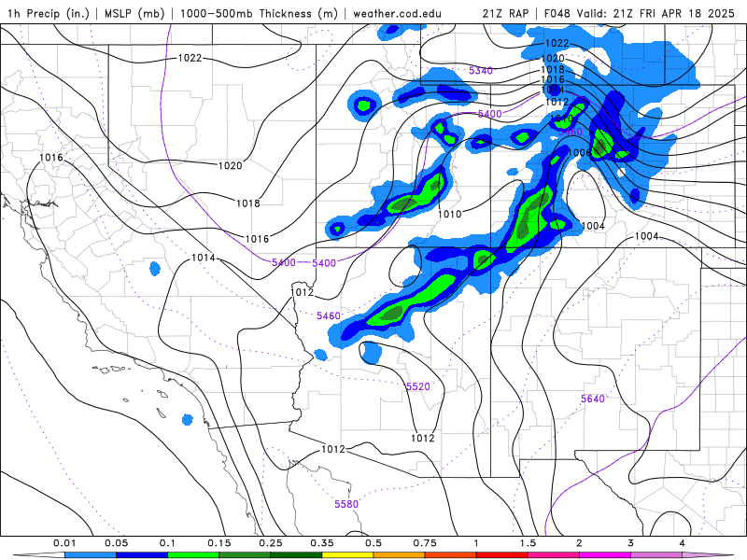Image resolution: width=747 pixels, height=560 pixels.
Task: Click the orange 0.5–0.75 legend swatch
Action: click(400, 555)
